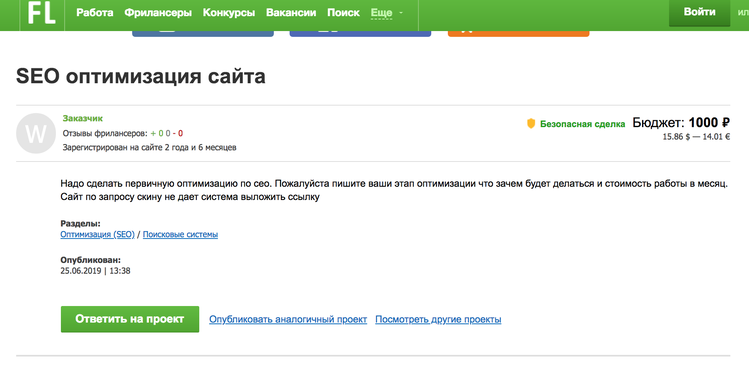Open the Оптимизация (SEO) category link
This screenshot has width=749, height=376.
tap(97, 234)
